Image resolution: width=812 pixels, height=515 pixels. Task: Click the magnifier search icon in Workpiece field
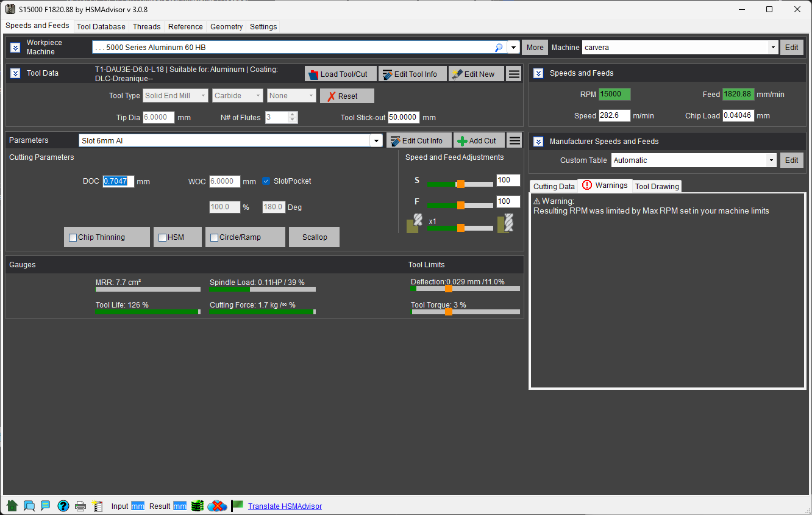499,47
